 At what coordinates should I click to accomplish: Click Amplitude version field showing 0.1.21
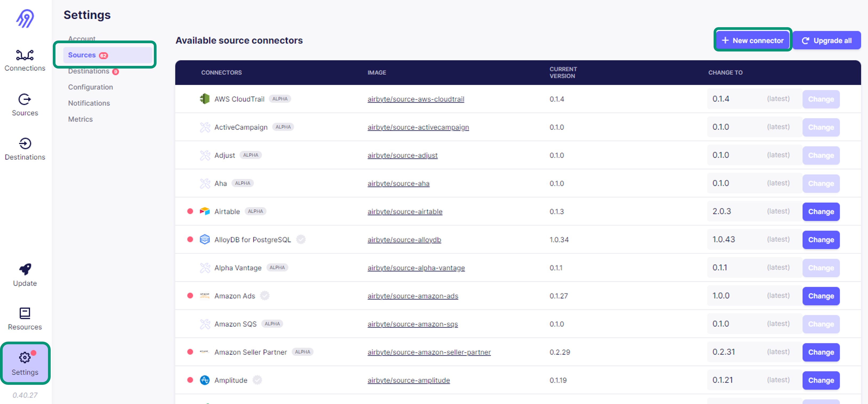(754, 380)
